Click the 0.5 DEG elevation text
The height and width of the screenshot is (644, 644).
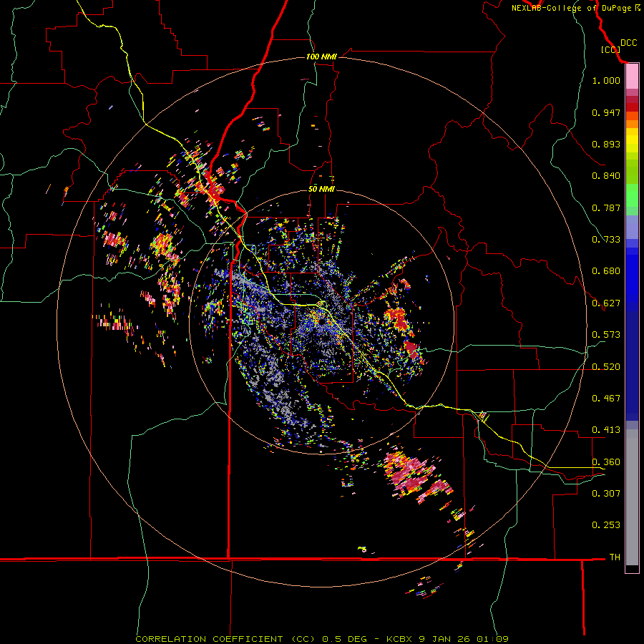tap(346, 639)
